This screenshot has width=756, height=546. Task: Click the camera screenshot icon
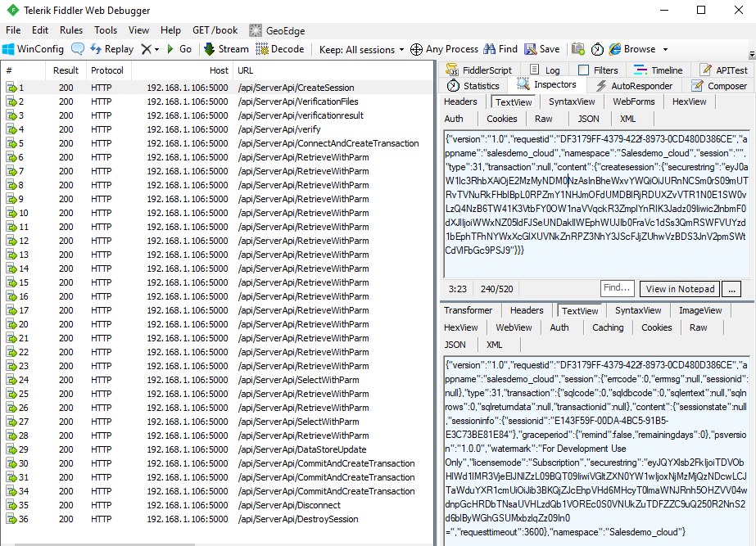pyautogui.click(x=578, y=49)
